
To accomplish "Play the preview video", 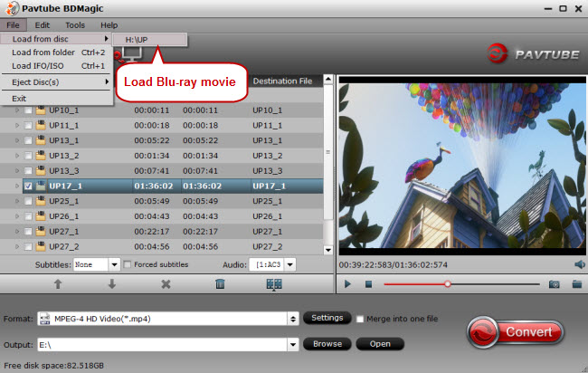I will 347,284.
